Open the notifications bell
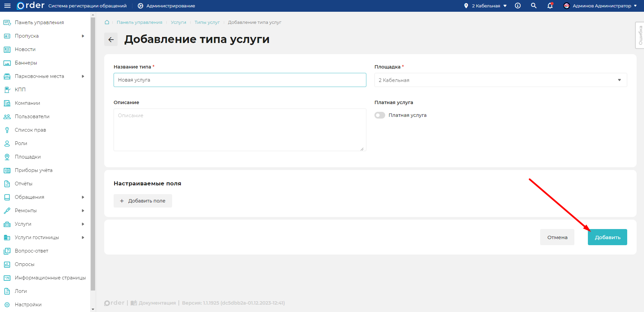Viewport: 644px width, 312px height. [550, 6]
